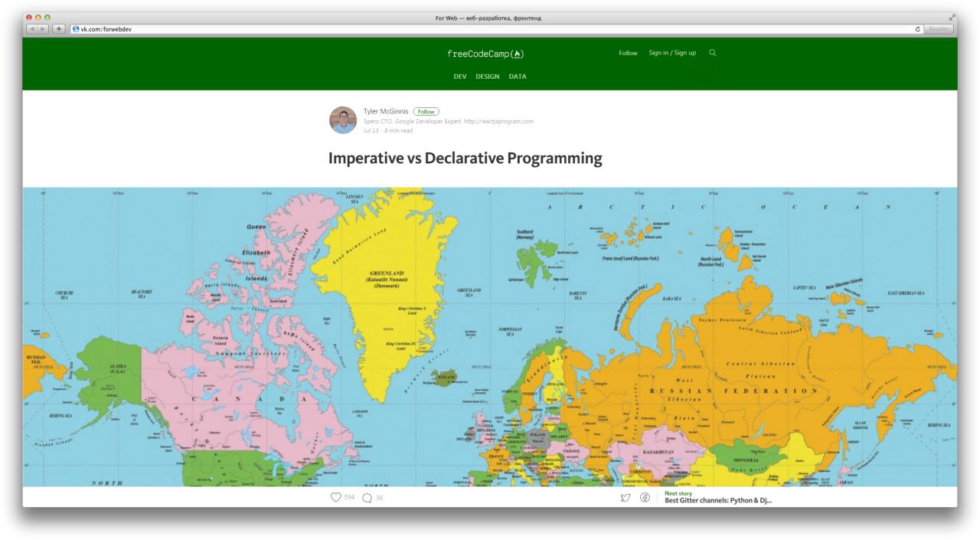The image size is (980, 540).
Task: Click Tyler McGinnis avatar photo
Action: [x=343, y=120]
